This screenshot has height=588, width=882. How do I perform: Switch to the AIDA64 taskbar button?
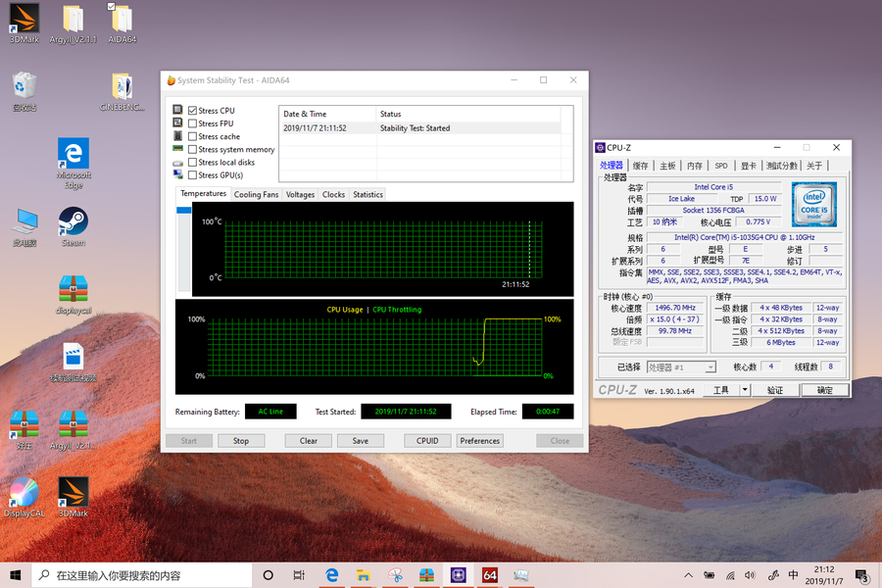click(x=489, y=575)
